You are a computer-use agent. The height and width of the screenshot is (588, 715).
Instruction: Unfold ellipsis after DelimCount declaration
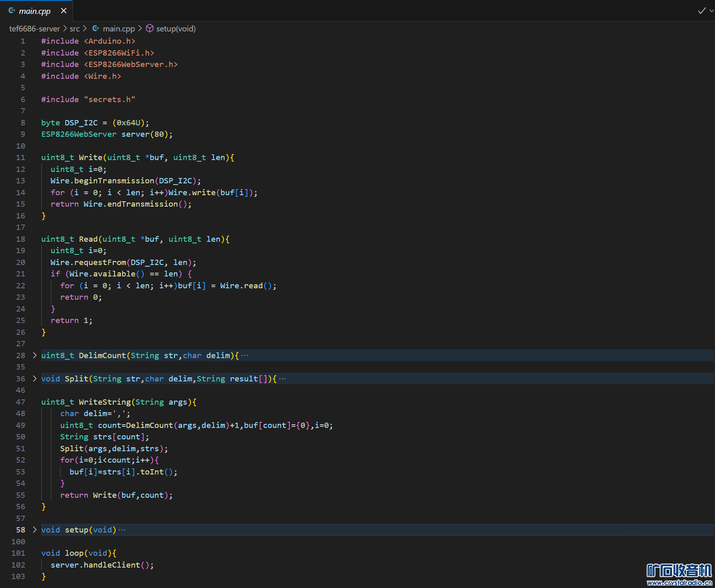[x=245, y=356]
